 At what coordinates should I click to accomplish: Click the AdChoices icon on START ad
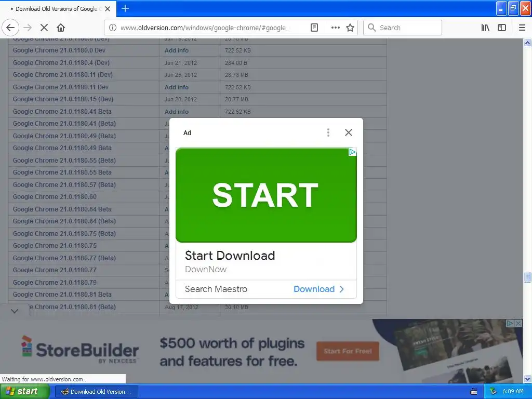tap(353, 152)
